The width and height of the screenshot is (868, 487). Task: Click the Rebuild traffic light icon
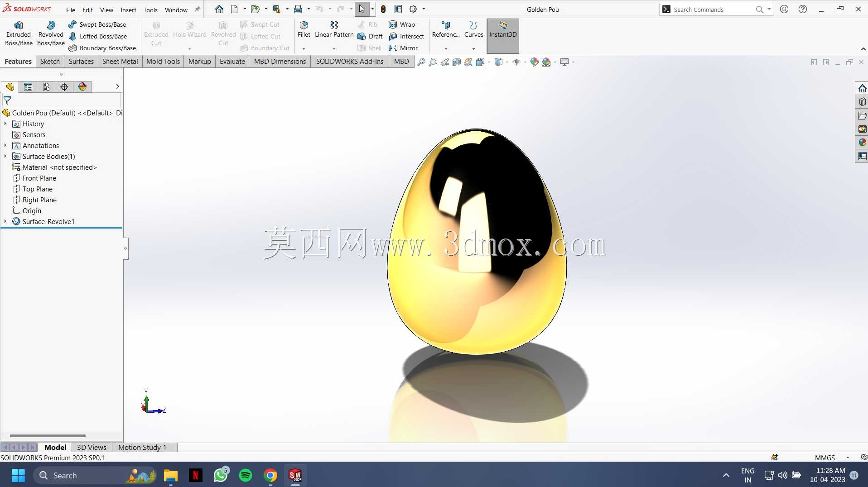click(383, 9)
